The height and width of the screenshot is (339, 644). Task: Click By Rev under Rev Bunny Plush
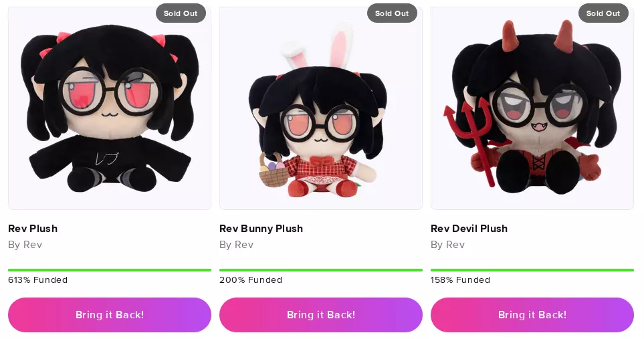tap(237, 245)
